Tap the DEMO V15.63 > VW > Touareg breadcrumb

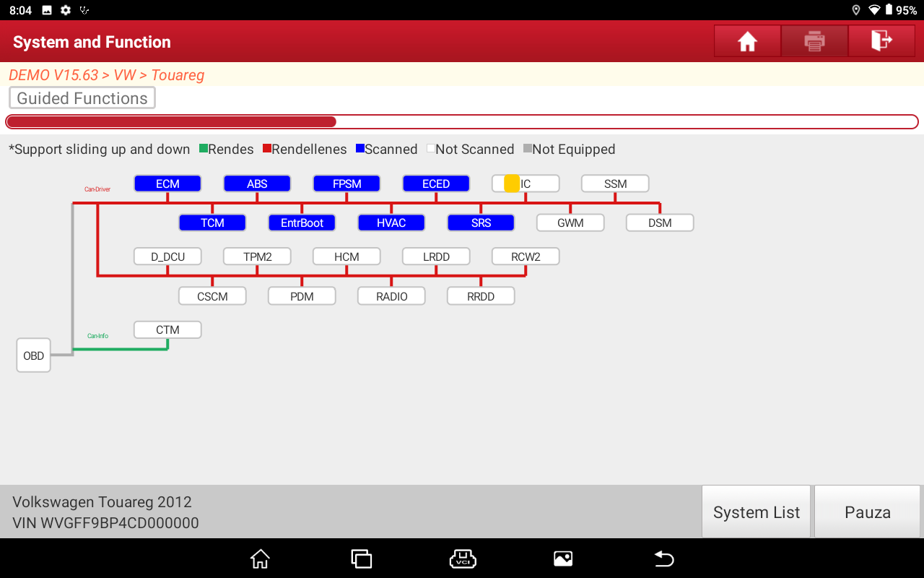[107, 75]
